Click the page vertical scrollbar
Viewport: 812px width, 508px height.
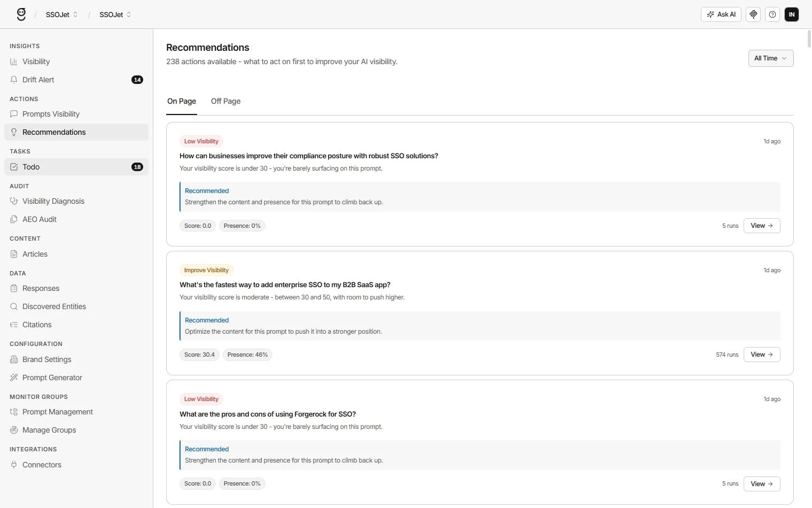tap(809, 40)
